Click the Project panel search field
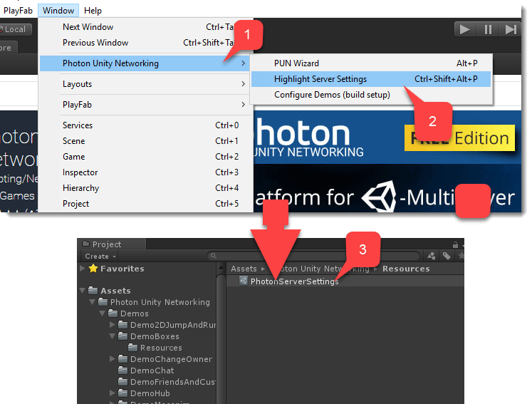This screenshot has height=404, width=532. [x=313, y=256]
